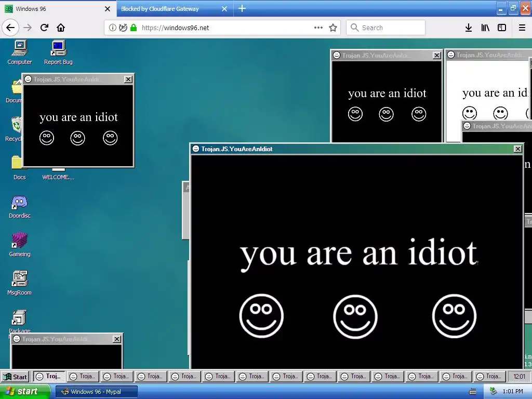Click the Windows XP clock 1:01 PM
The height and width of the screenshot is (399, 532).
tap(513, 392)
